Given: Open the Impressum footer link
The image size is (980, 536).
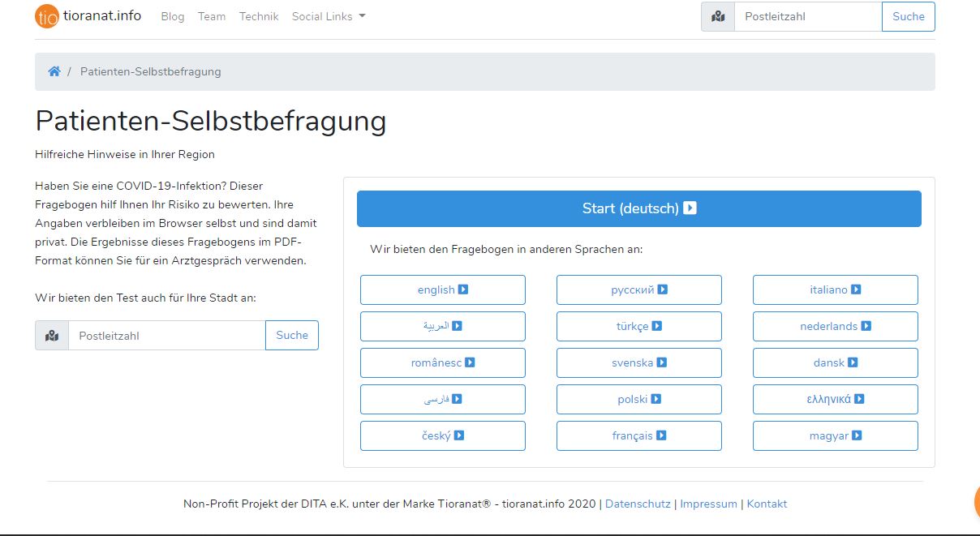Looking at the screenshot, I should (708, 504).
